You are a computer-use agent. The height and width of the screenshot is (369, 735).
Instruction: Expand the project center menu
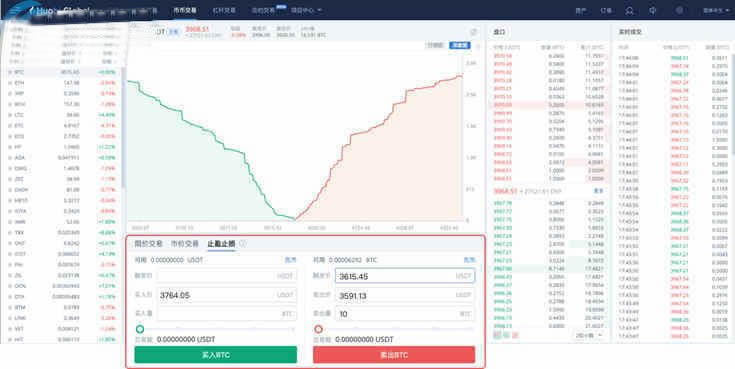(x=306, y=10)
